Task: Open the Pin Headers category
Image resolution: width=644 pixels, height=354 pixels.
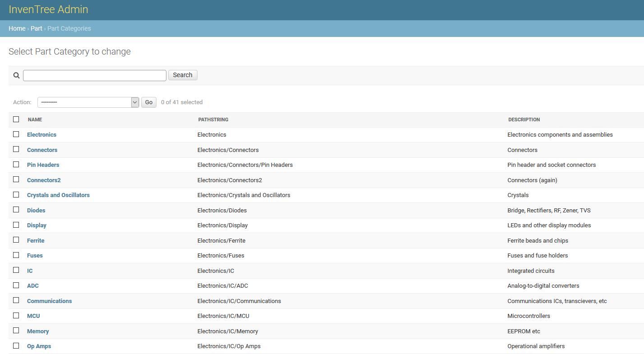Action: [43, 165]
